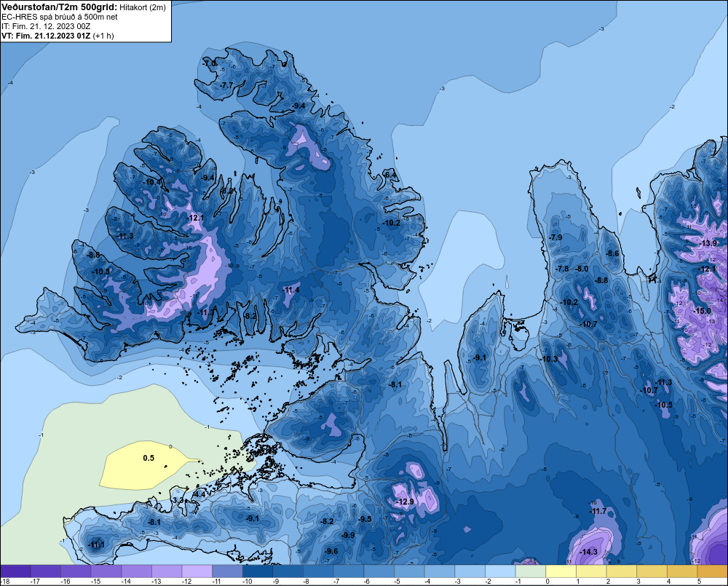728x586 pixels.
Task: Click the title 'Veðurstofan/T2m 500grid' in the header
Action: [x=60, y=7]
